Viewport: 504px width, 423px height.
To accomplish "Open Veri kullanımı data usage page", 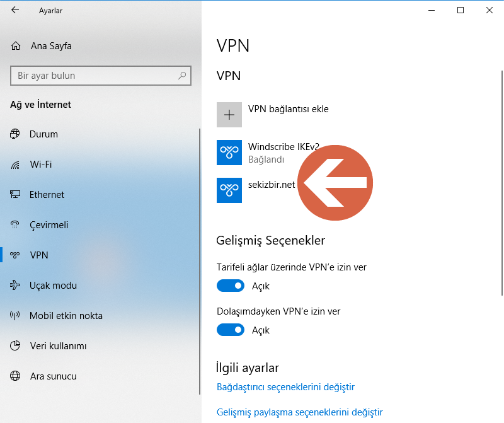I will pos(14,345).
